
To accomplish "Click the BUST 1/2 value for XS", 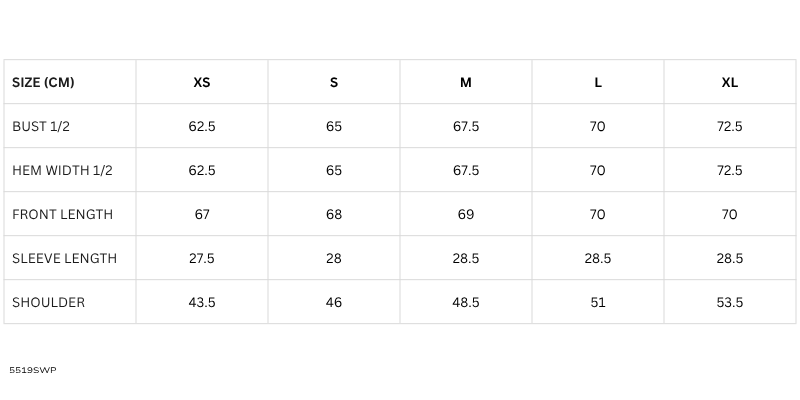I will (202, 126).
